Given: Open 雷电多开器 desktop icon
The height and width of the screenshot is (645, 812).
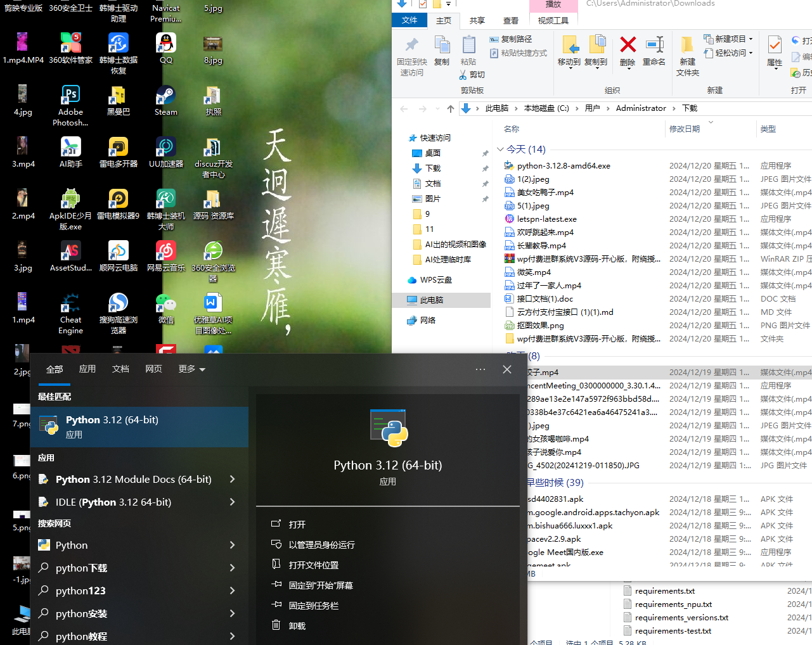Looking at the screenshot, I should [x=119, y=152].
